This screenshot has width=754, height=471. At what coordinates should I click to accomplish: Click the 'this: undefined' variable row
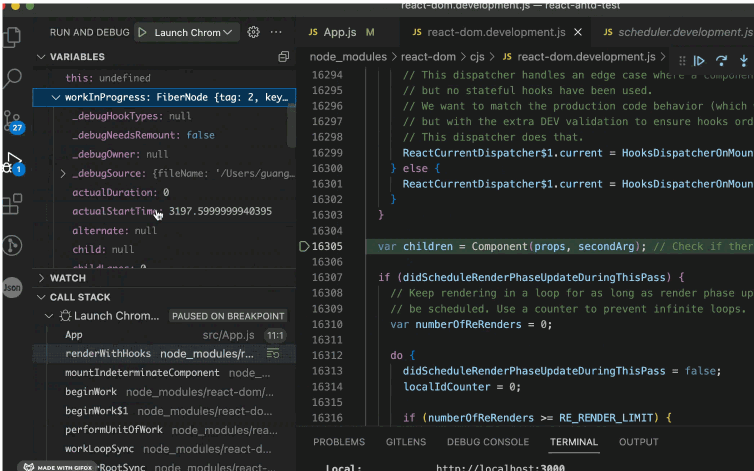164,78
